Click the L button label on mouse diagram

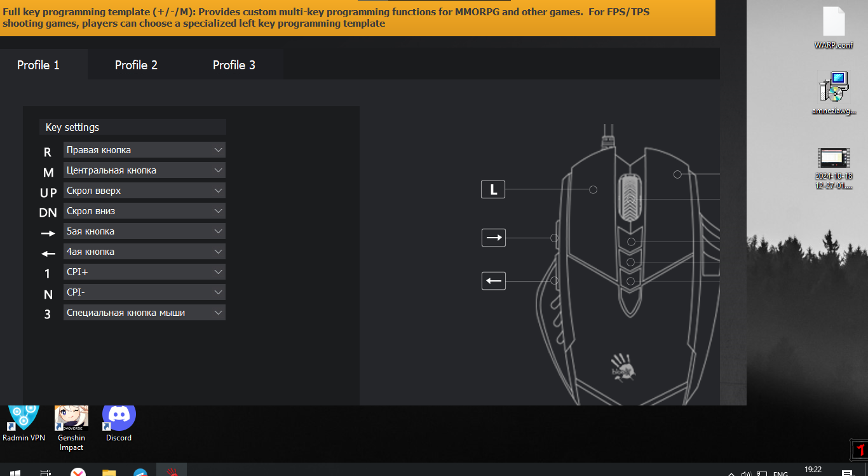(x=493, y=189)
